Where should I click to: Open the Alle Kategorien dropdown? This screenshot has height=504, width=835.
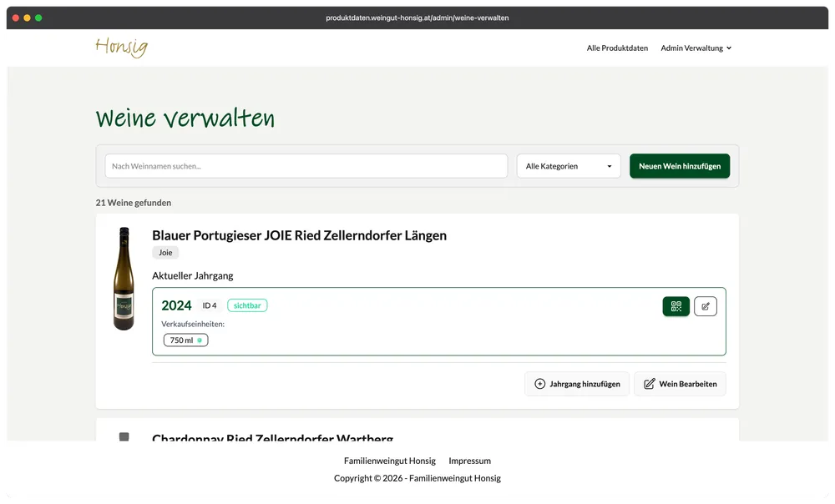[x=568, y=166]
